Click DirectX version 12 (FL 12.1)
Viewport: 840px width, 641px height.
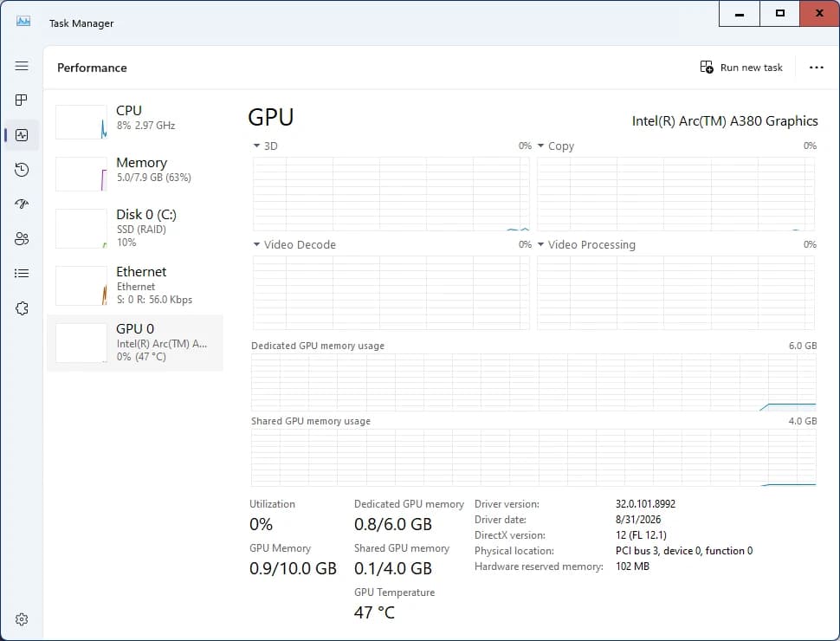pos(641,534)
